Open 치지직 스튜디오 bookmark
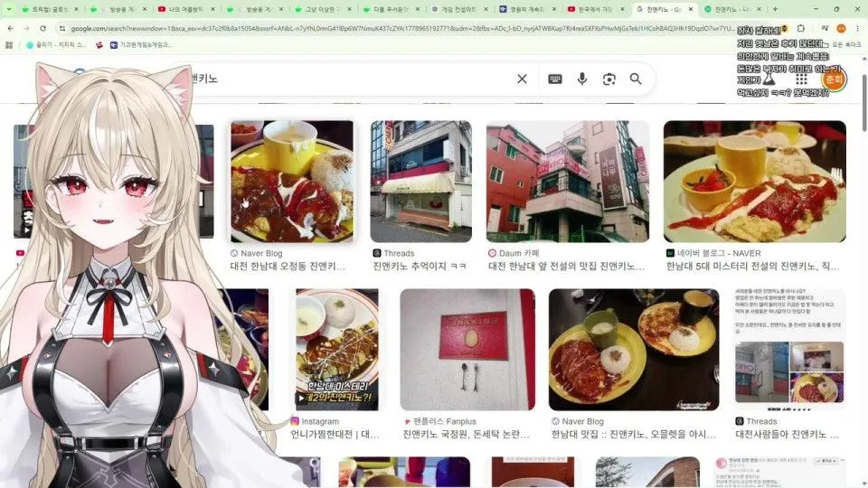The image size is (868, 488). (x=56, y=45)
